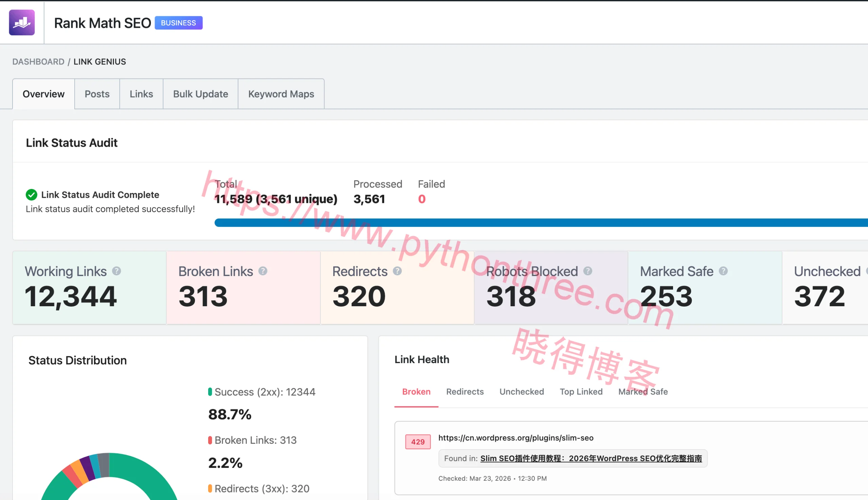Select Broken tab in Link Health

(x=416, y=392)
